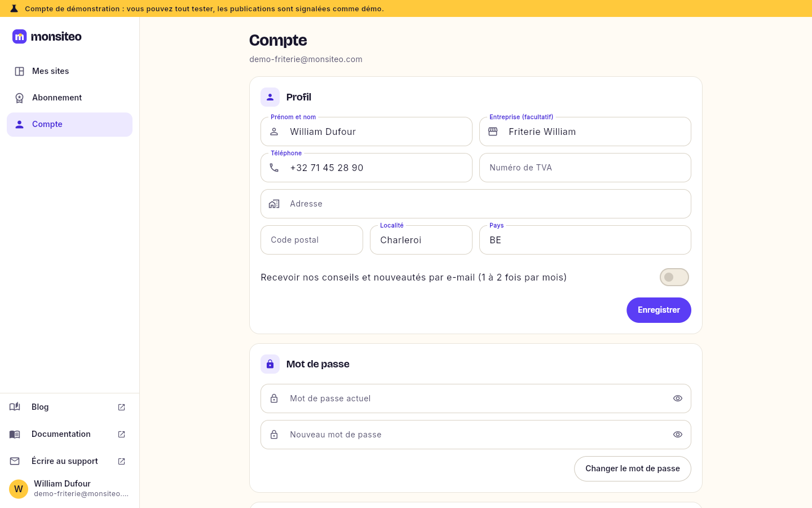Toggle the e-mail newsletter switch
The height and width of the screenshot is (508, 812).
[674, 277]
